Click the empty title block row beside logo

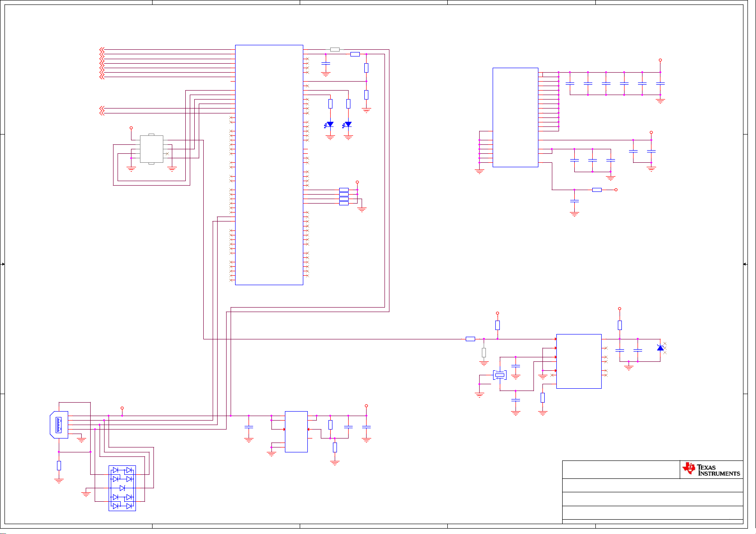tap(621, 469)
